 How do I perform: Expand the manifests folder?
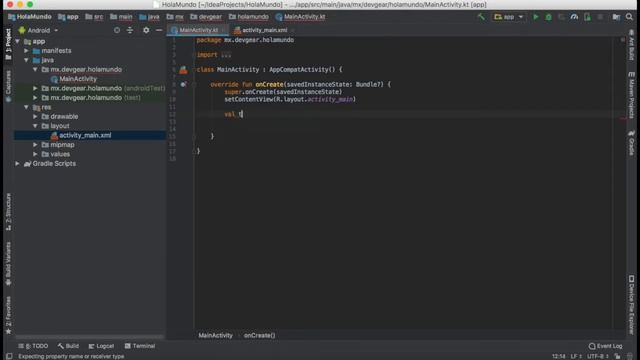(x=27, y=51)
